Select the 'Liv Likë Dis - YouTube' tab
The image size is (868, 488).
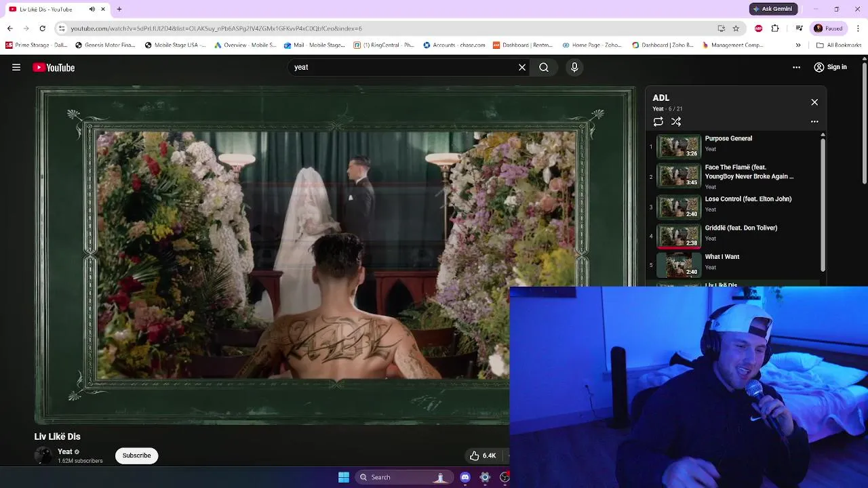(57, 9)
